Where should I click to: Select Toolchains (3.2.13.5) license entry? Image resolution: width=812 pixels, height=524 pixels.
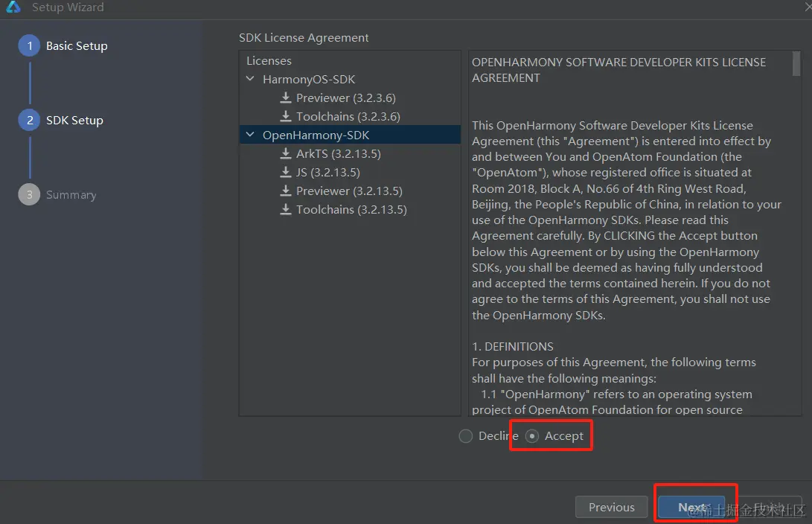pyautogui.click(x=350, y=210)
